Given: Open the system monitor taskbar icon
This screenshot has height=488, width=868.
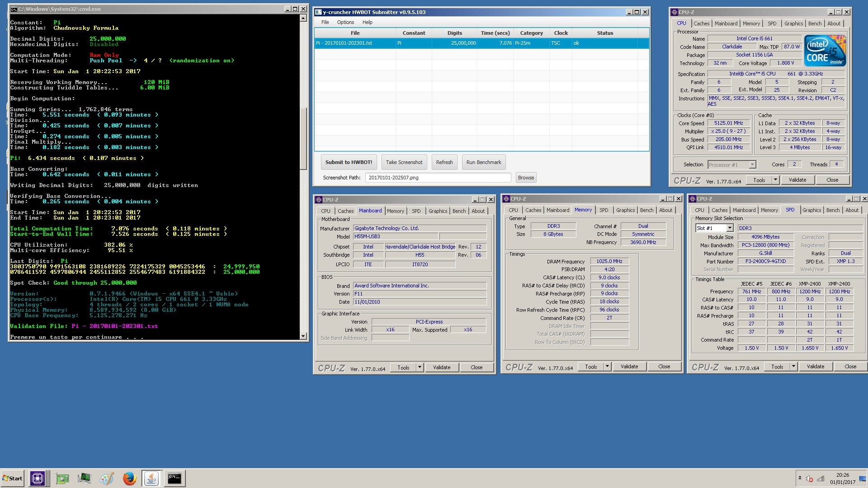Looking at the screenshot, I should pos(84,478).
